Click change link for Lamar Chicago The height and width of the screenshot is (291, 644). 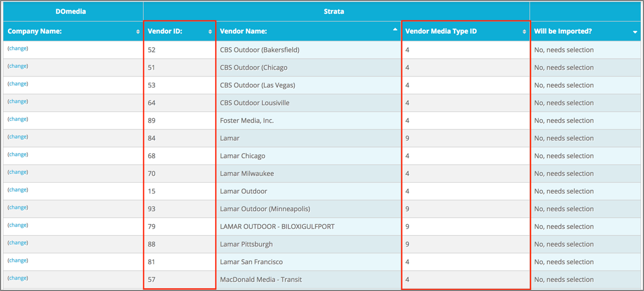[18, 155]
